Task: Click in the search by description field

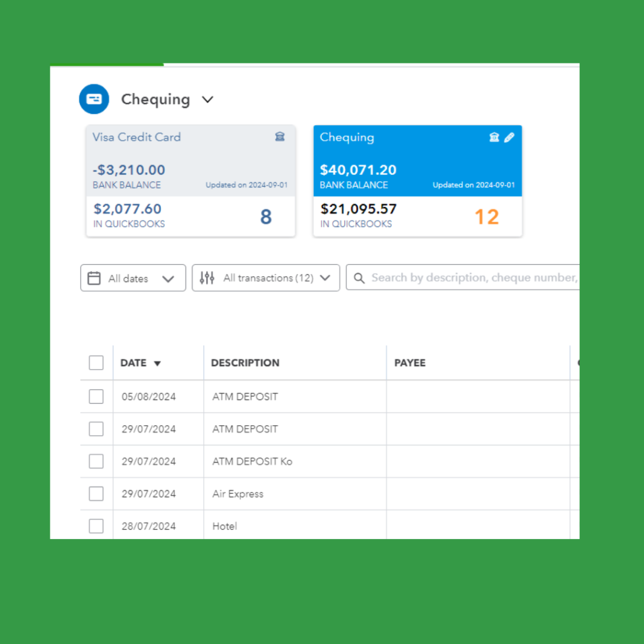Action: click(x=472, y=278)
